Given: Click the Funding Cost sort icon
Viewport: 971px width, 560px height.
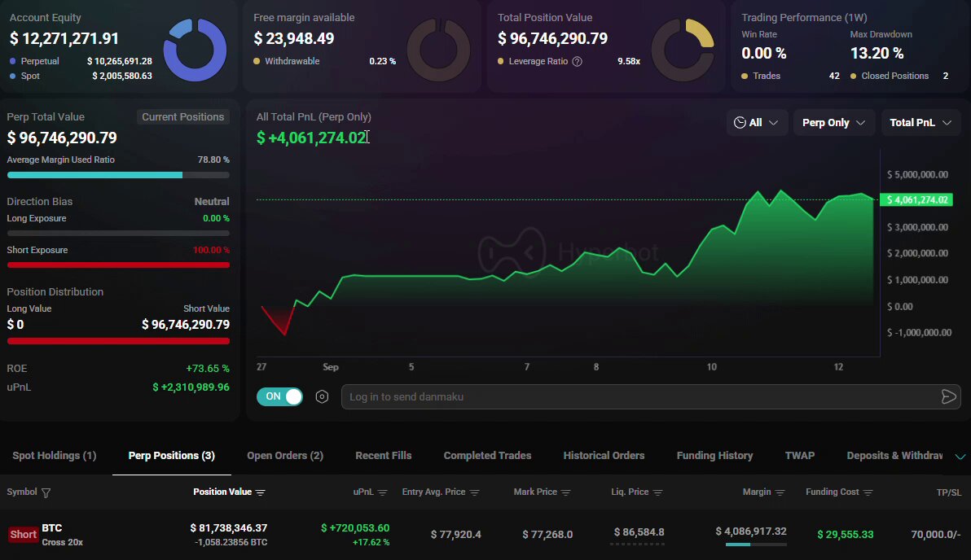Looking at the screenshot, I should point(868,492).
